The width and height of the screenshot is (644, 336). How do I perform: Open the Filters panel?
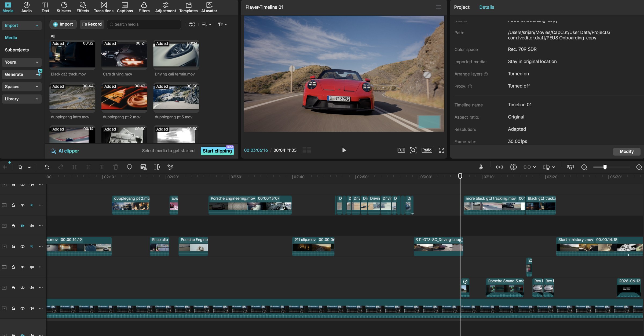(x=144, y=7)
